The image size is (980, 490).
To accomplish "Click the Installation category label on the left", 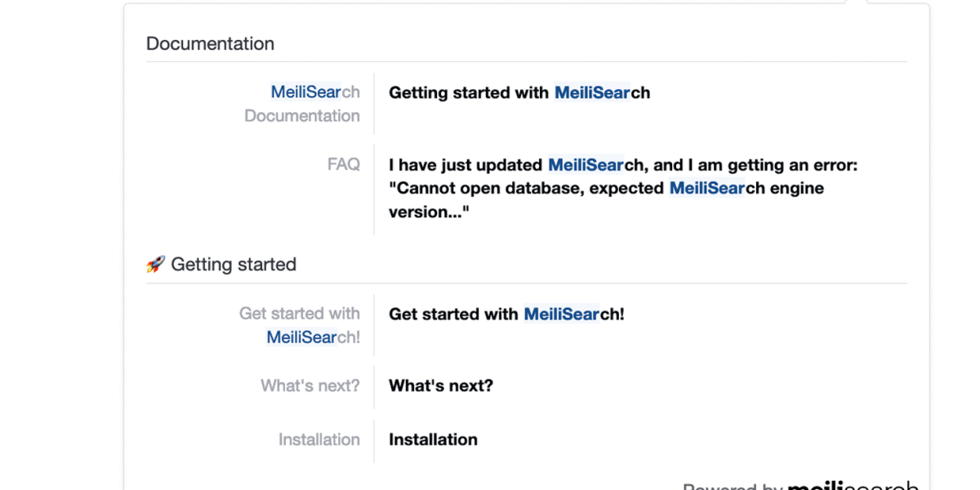I will point(319,439).
